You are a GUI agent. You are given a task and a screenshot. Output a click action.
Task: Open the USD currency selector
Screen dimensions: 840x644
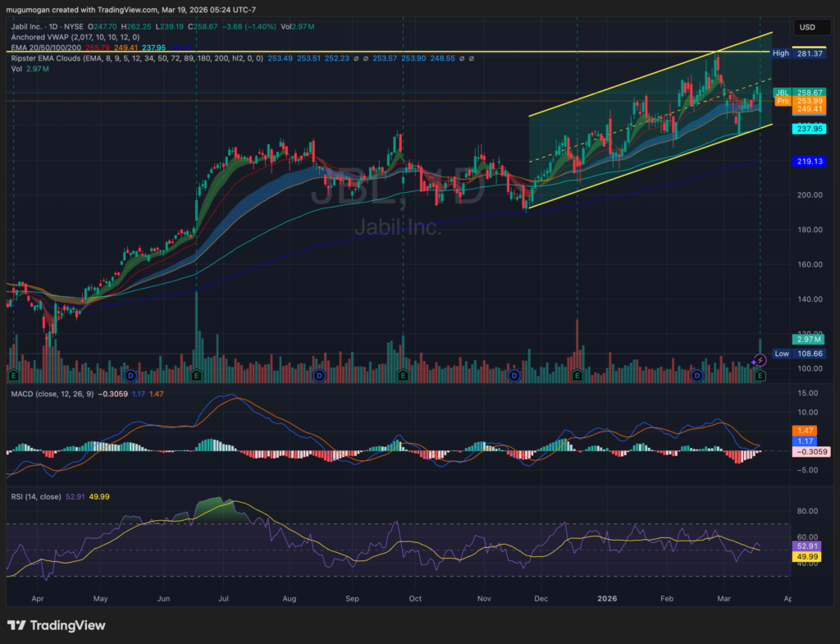[807, 27]
